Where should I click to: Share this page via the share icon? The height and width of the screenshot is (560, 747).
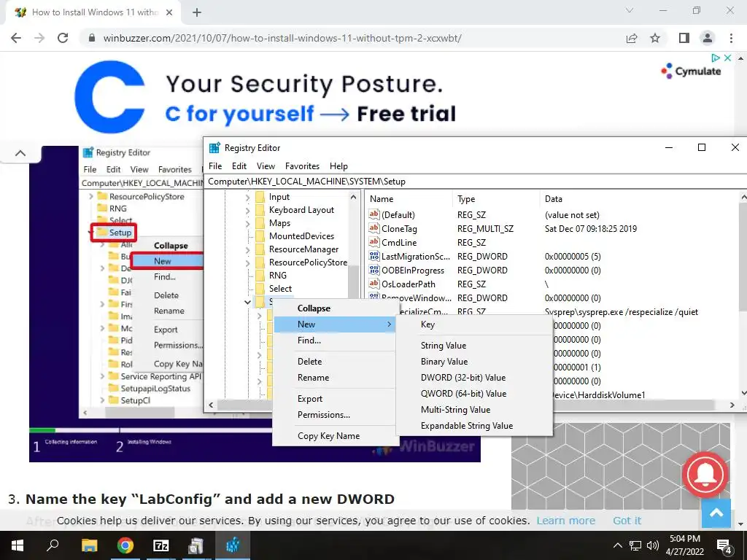(x=632, y=38)
